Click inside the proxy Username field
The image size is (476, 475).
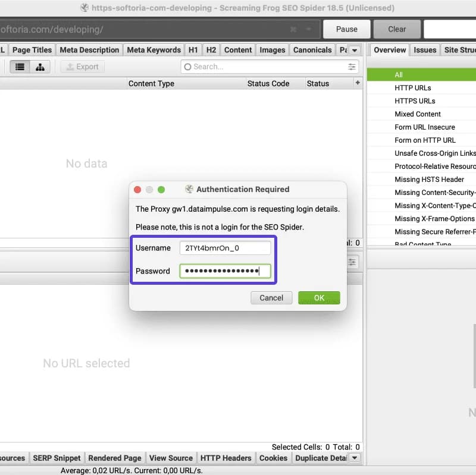coord(224,248)
